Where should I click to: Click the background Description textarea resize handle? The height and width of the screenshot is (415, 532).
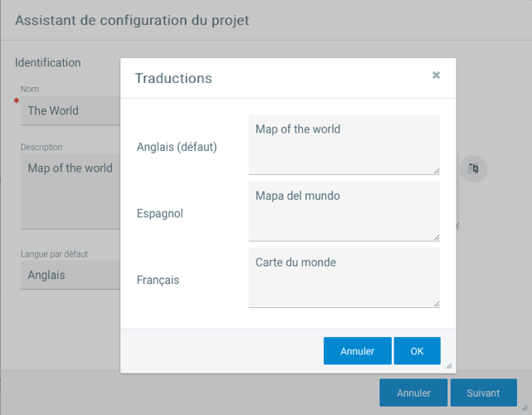click(x=456, y=226)
